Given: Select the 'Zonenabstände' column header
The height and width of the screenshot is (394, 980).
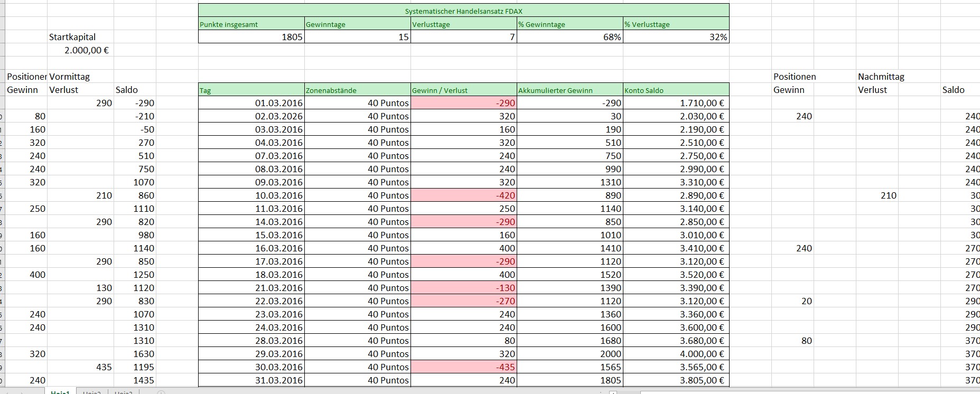Looking at the screenshot, I should click(x=358, y=90).
